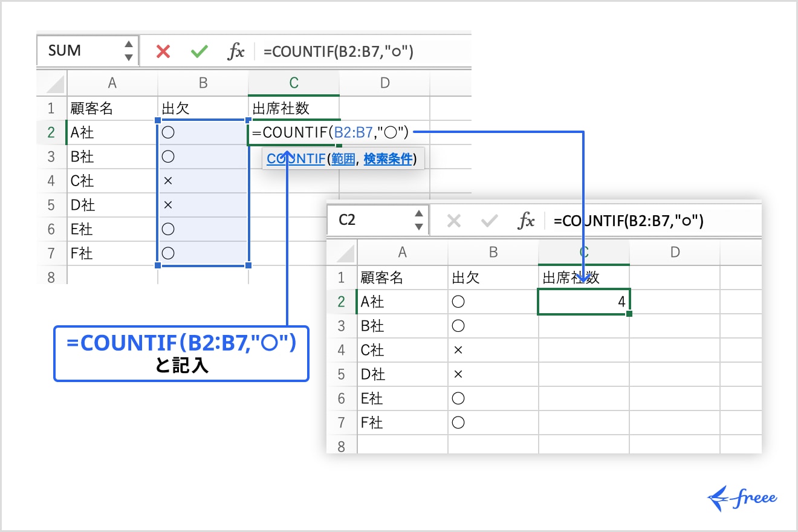Select the fx insert function icon
The image size is (798, 532).
[236, 51]
